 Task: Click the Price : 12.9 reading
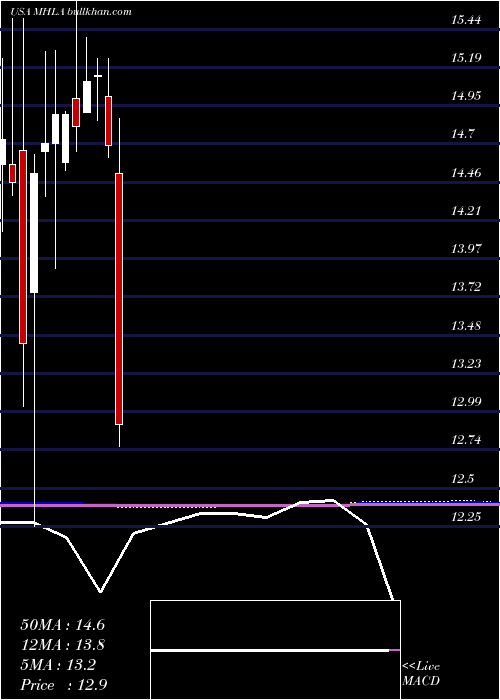pyautogui.click(x=63, y=684)
